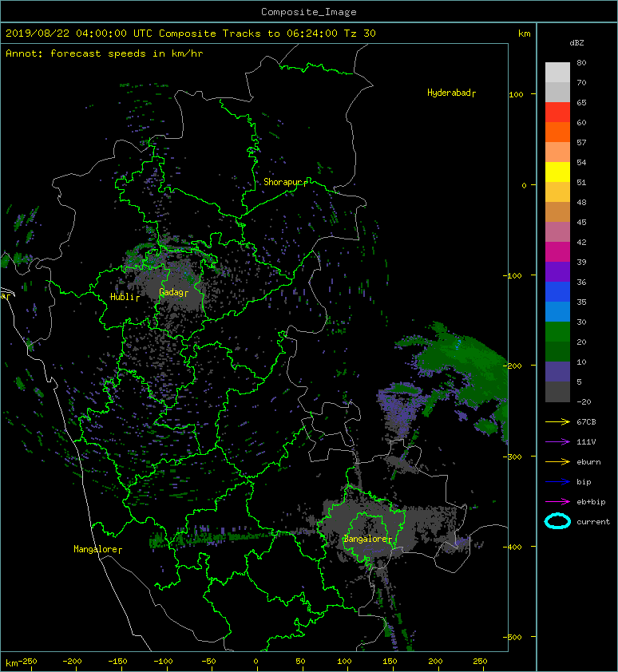
Task: Pick the peach swatch between 57 and 54 dBZ
Action: tap(557, 152)
